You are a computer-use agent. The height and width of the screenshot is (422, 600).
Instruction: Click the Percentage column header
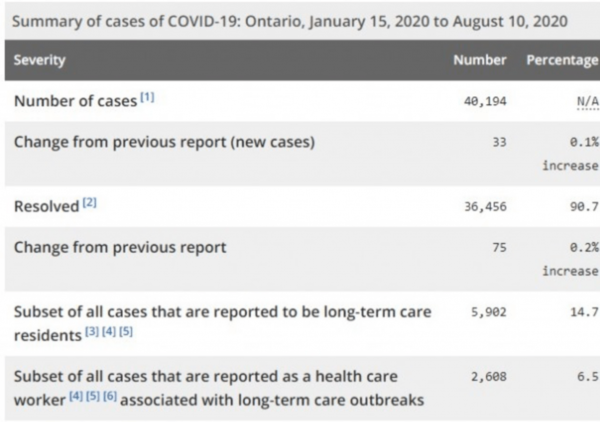click(x=561, y=60)
